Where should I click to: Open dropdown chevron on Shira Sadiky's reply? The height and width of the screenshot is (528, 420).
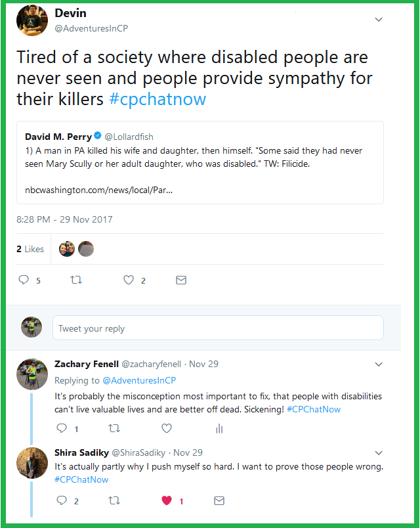[379, 452]
